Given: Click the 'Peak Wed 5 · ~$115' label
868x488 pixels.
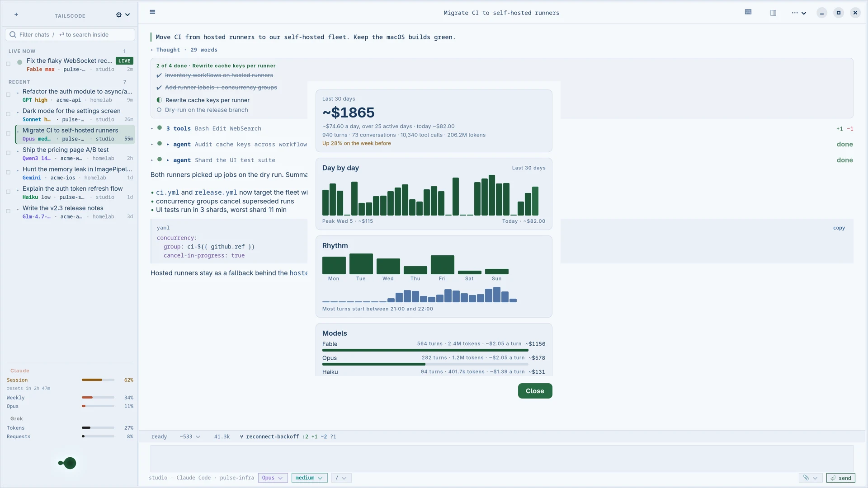Looking at the screenshot, I should pos(347,221).
